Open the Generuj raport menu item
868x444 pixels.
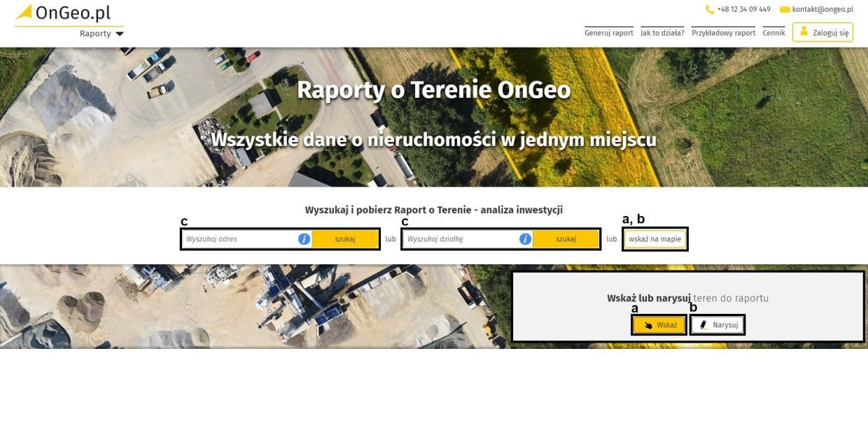(608, 33)
